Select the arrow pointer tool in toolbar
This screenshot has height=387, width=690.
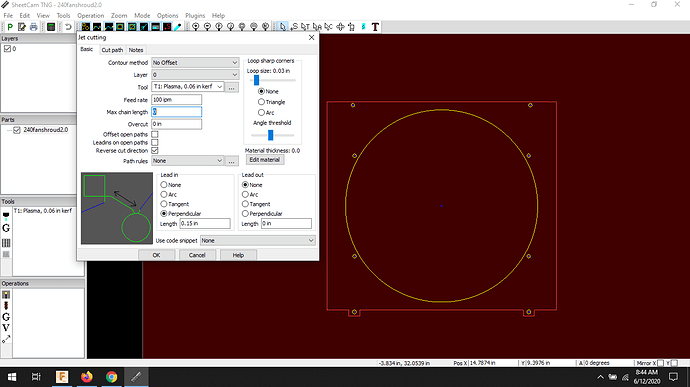coord(282,27)
